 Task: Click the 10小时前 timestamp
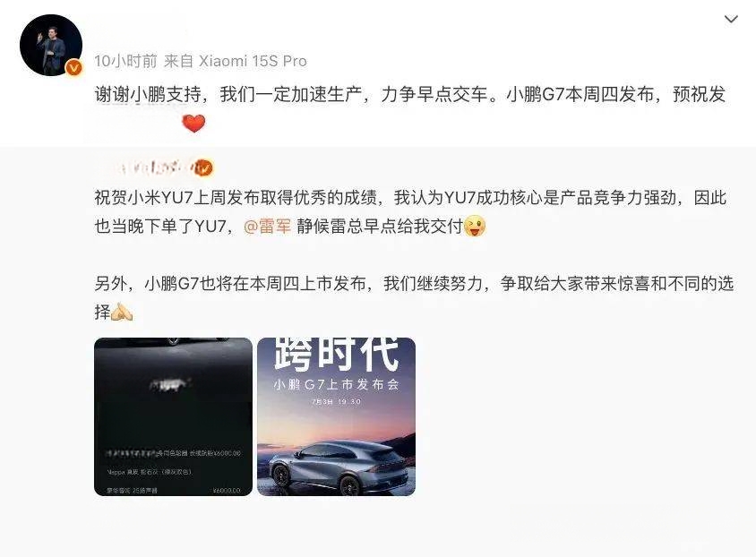(125, 61)
